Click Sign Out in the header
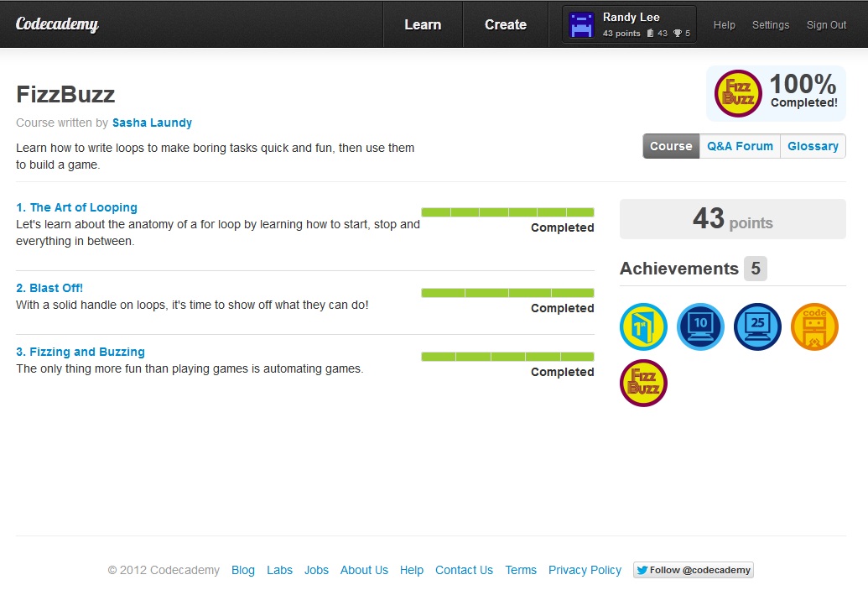The width and height of the screenshot is (868, 606). click(x=826, y=25)
